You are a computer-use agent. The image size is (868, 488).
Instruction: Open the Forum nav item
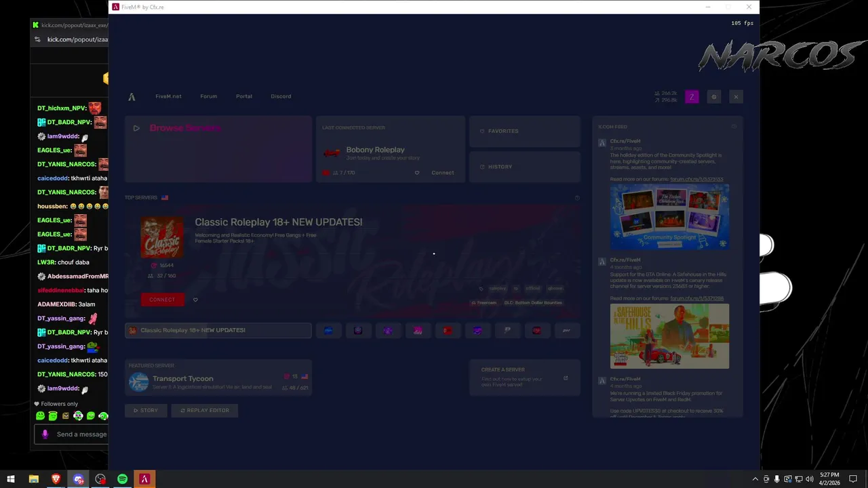[209, 96]
